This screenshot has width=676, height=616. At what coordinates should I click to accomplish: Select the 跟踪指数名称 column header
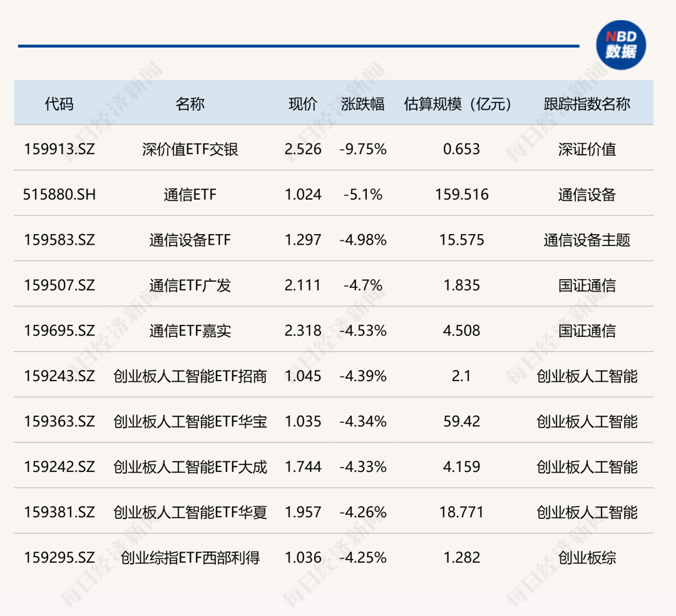click(x=586, y=104)
